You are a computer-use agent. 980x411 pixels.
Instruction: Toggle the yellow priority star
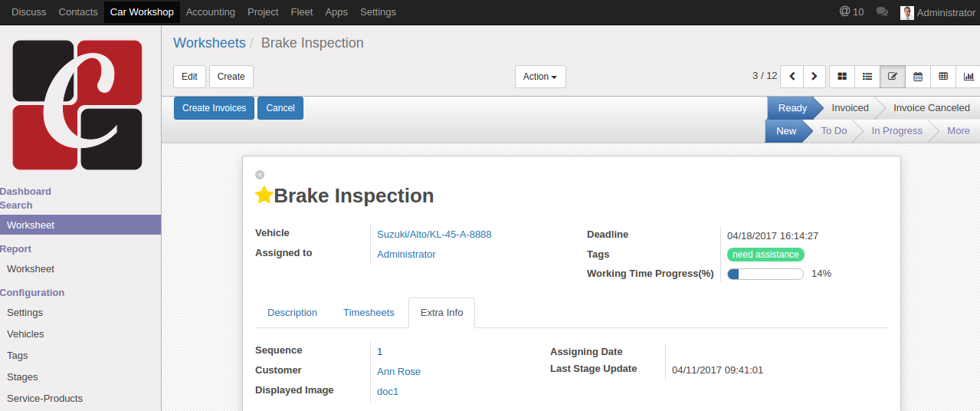click(x=264, y=196)
